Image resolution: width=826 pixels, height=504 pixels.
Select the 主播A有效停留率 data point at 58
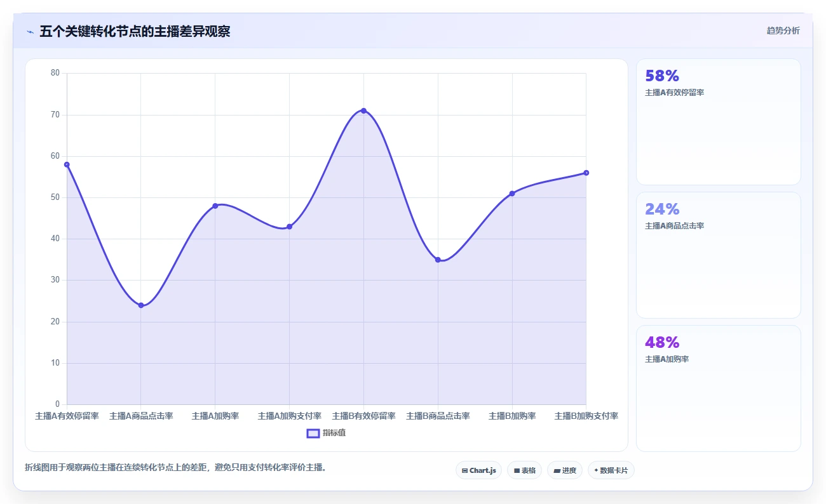pos(67,164)
